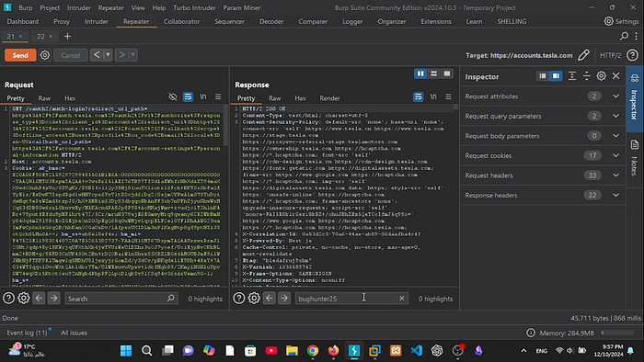Open request send settings gear
This screenshot has height=362, width=644.
45,55
